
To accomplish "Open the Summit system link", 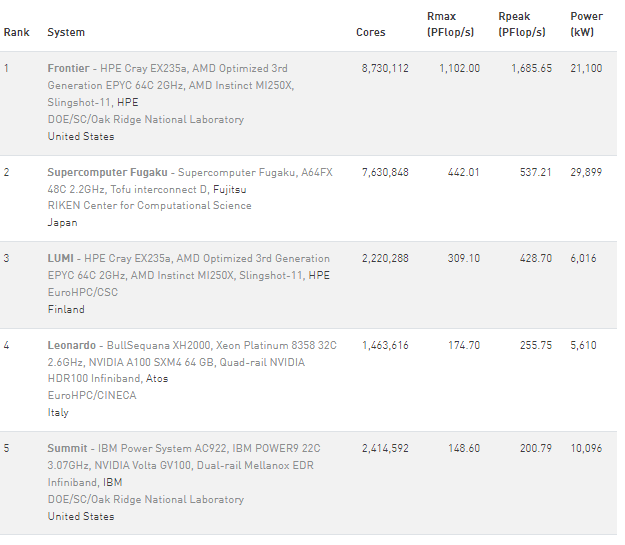I will tap(68, 449).
